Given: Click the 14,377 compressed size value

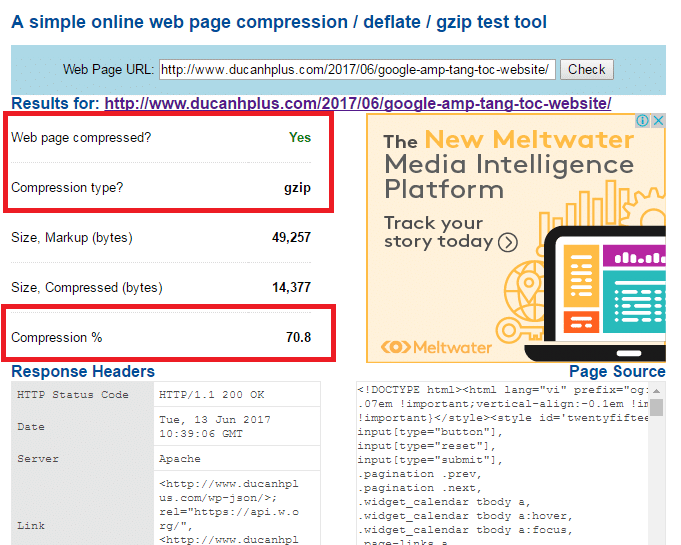Looking at the screenshot, I should (291, 287).
